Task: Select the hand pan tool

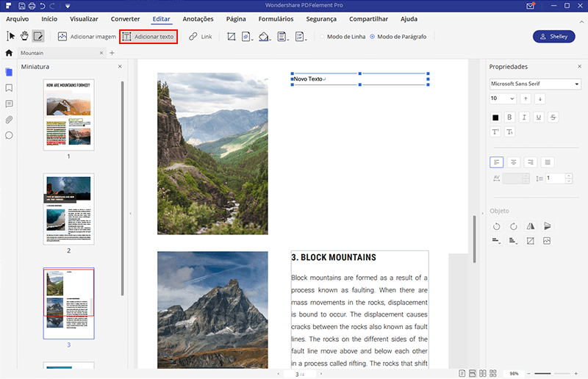Action: pyautogui.click(x=24, y=36)
